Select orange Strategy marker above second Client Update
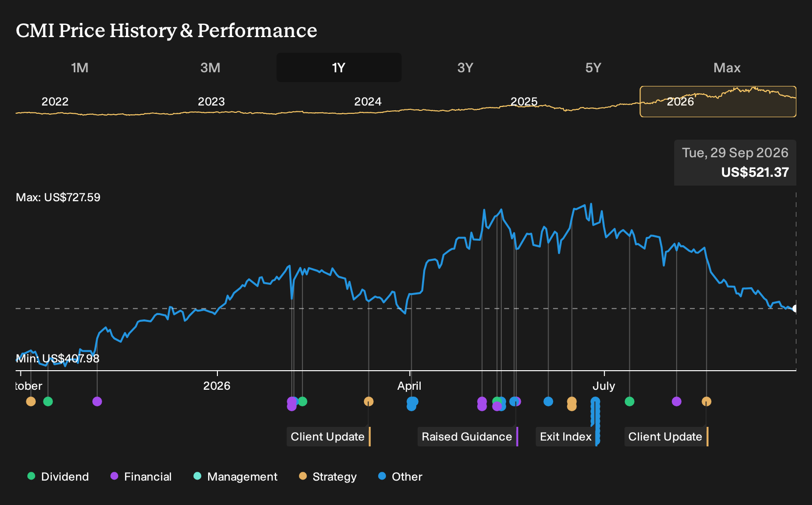This screenshot has height=505, width=812. (x=706, y=401)
